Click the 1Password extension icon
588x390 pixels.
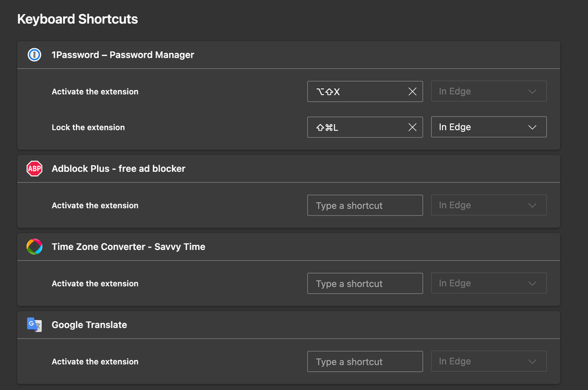35,55
